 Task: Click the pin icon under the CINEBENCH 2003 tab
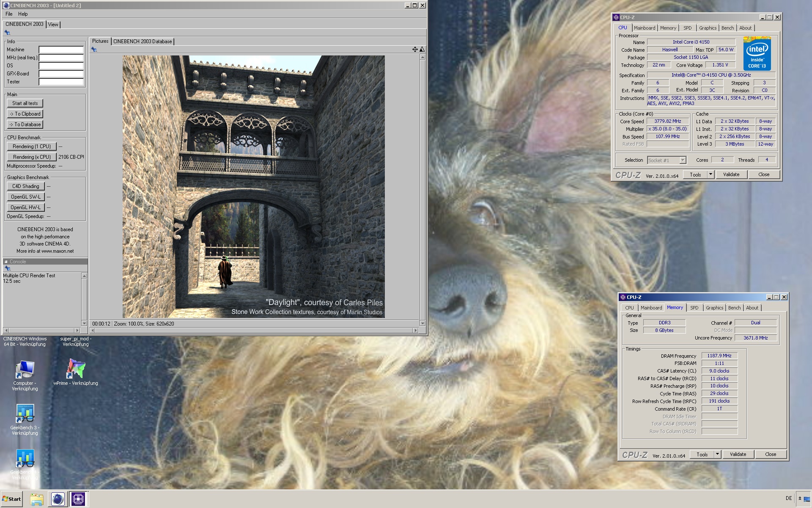[7, 33]
